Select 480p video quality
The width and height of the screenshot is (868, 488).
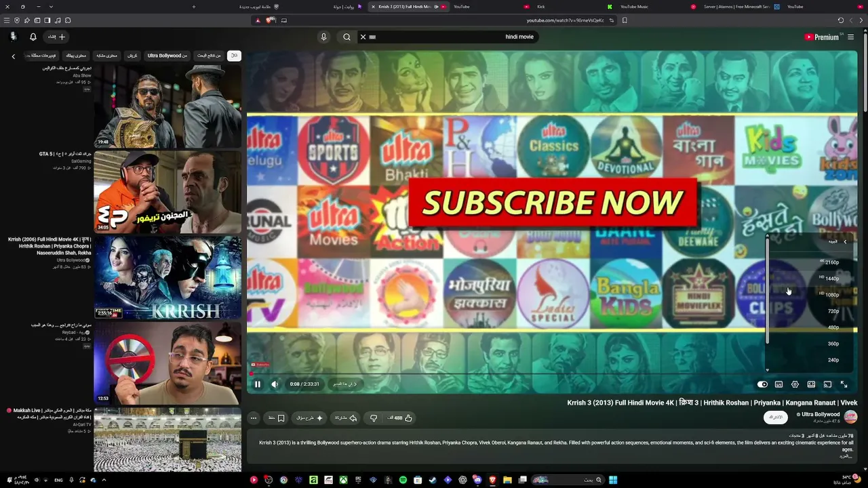[810, 327]
